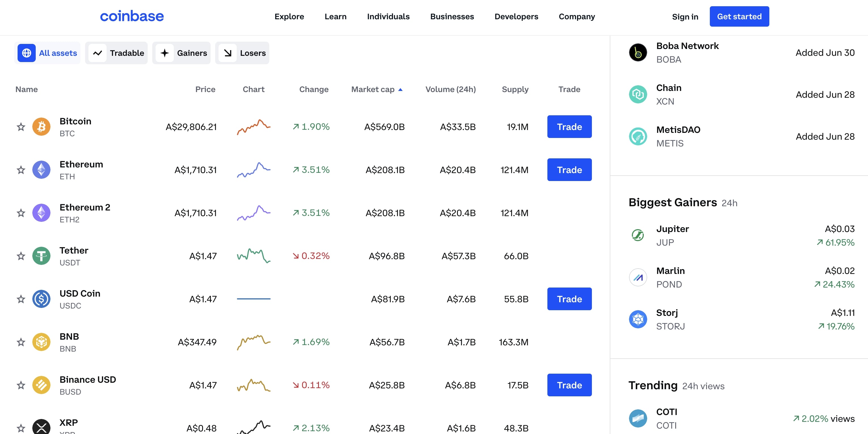The height and width of the screenshot is (434, 868).
Task: Click the Tether green T icon
Action: pyautogui.click(x=41, y=256)
